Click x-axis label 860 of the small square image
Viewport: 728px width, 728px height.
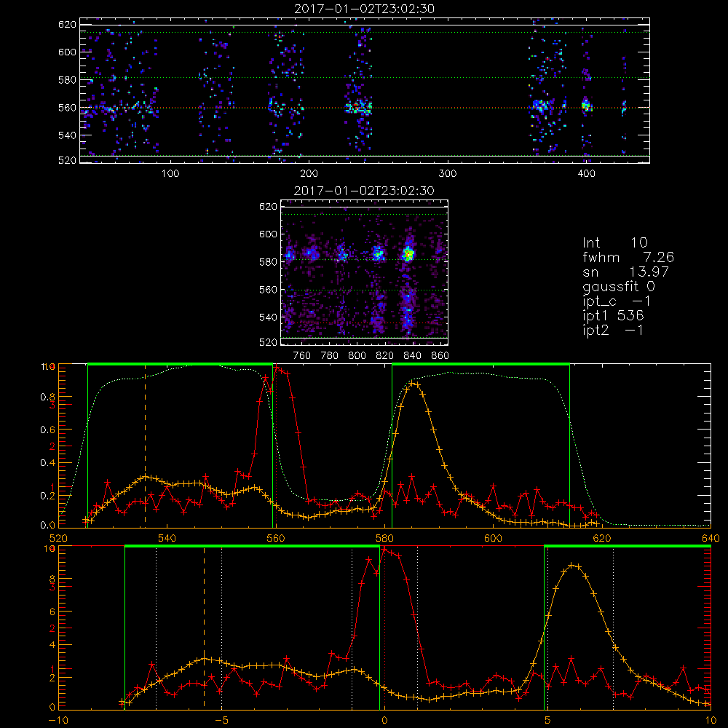pyautogui.click(x=440, y=356)
